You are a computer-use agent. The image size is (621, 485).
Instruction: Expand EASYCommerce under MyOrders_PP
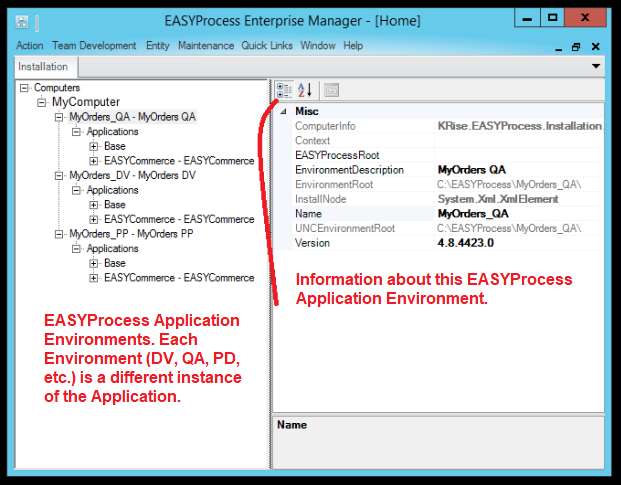[x=94, y=278]
